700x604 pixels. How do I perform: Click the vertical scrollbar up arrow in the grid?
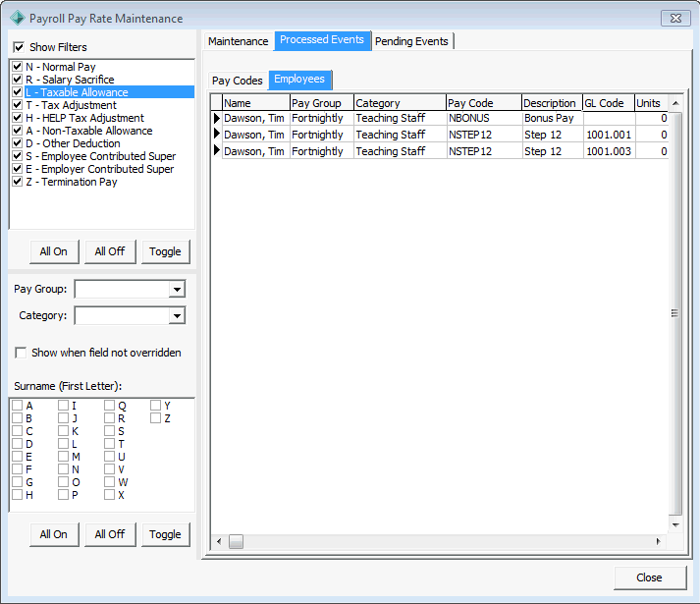(x=675, y=103)
